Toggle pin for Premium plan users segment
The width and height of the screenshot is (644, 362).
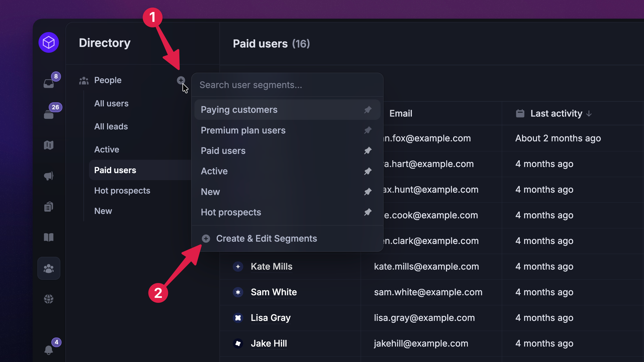(x=368, y=130)
